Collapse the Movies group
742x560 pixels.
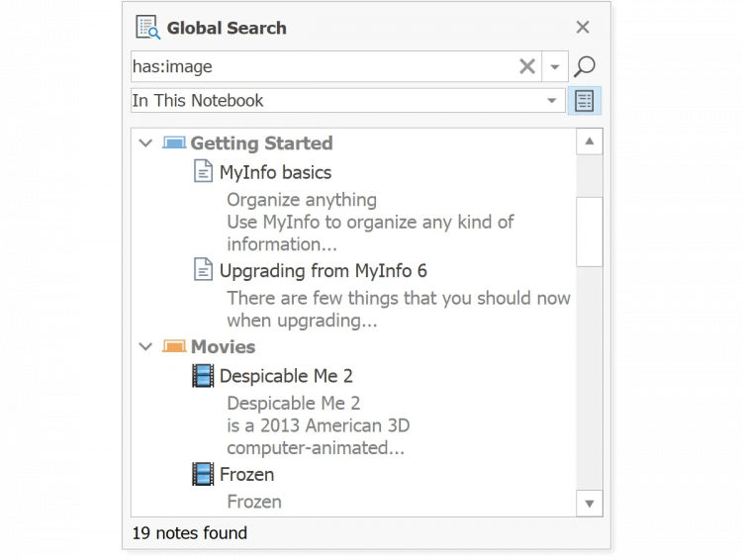(x=146, y=347)
